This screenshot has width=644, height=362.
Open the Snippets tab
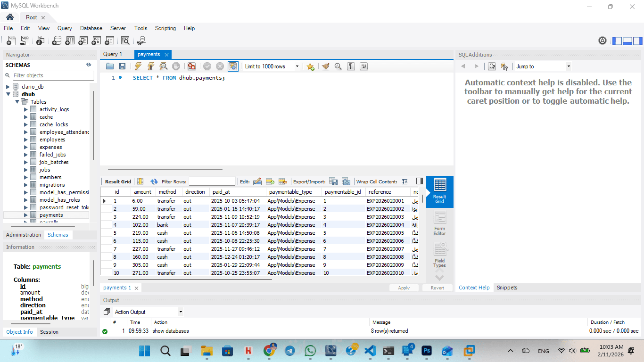(507, 288)
